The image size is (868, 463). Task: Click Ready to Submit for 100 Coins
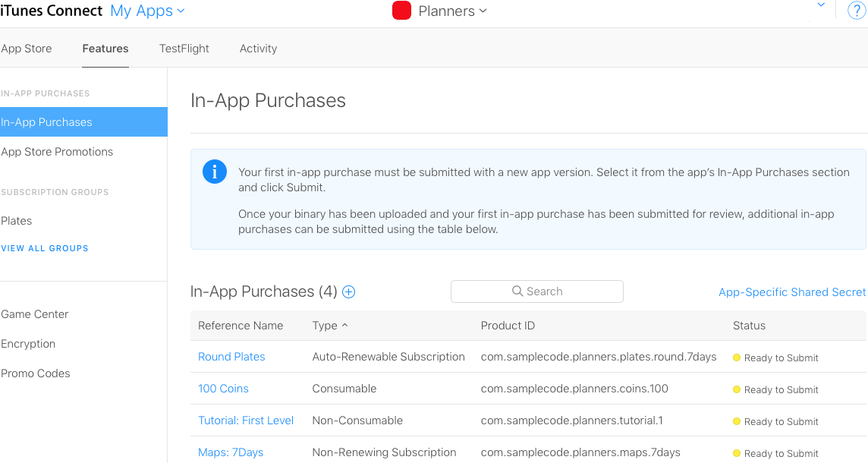click(781, 389)
